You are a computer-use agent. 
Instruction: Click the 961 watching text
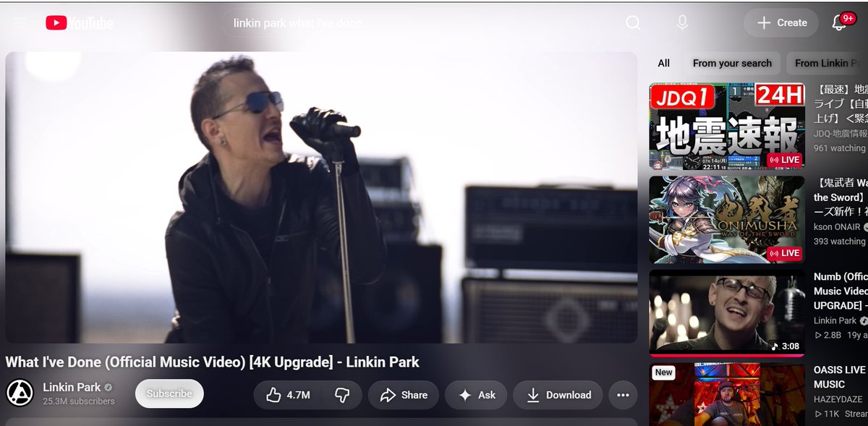pyautogui.click(x=840, y=148)
